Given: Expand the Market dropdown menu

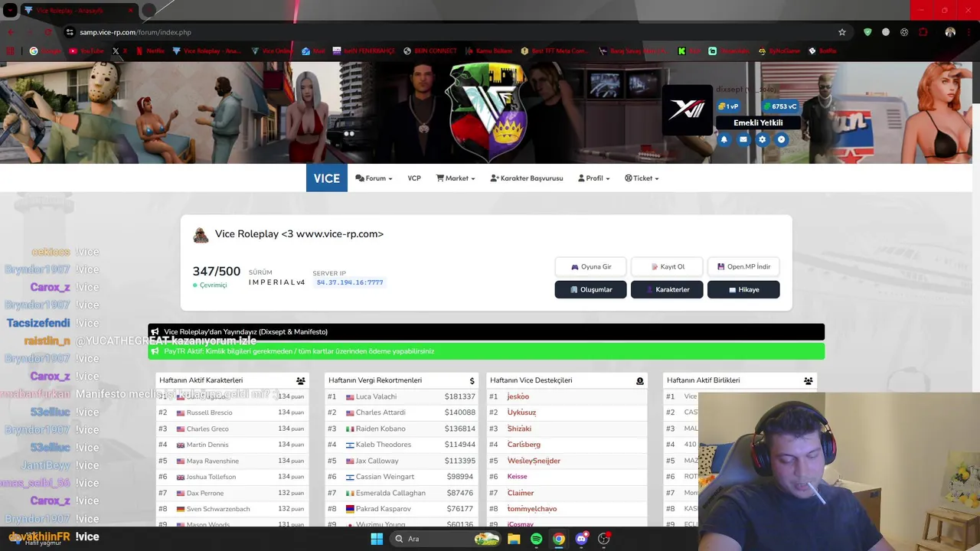Looking at the screenshot, I should click(x=456, y=178).
